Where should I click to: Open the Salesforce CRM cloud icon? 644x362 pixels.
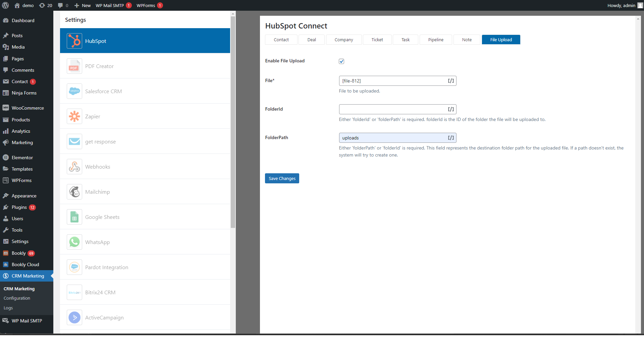pos(74,91)
